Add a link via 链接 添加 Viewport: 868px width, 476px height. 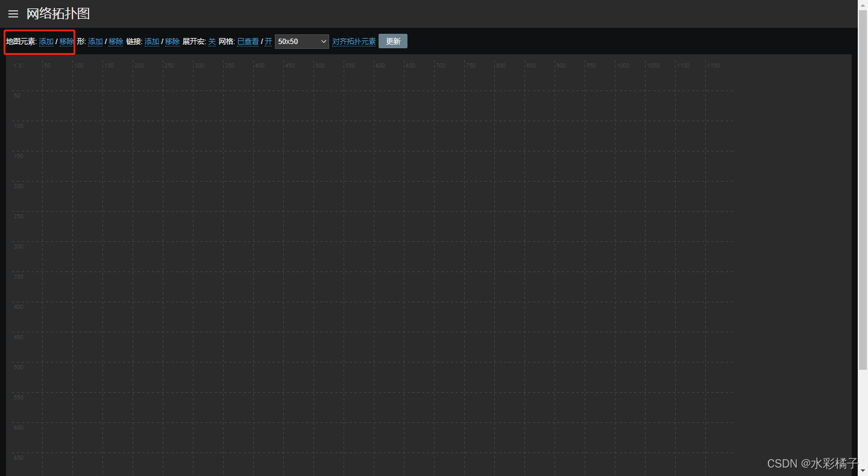pyautogui.click(x=152, y=42)
